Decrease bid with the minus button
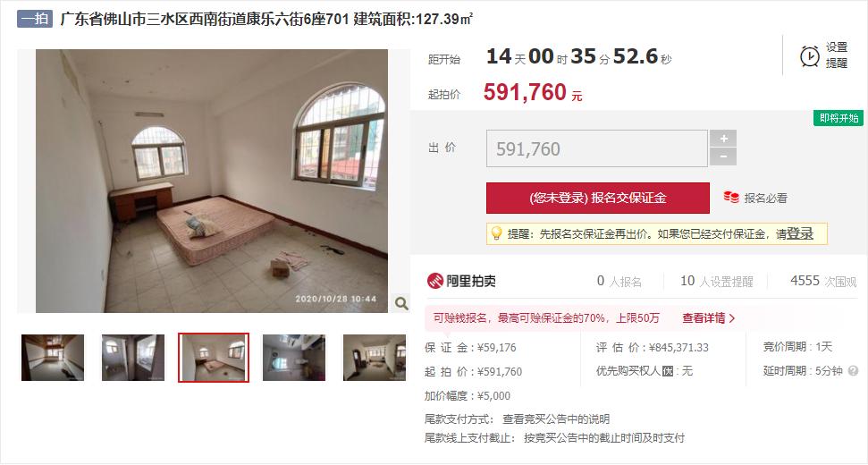 [x=723, y=156]
